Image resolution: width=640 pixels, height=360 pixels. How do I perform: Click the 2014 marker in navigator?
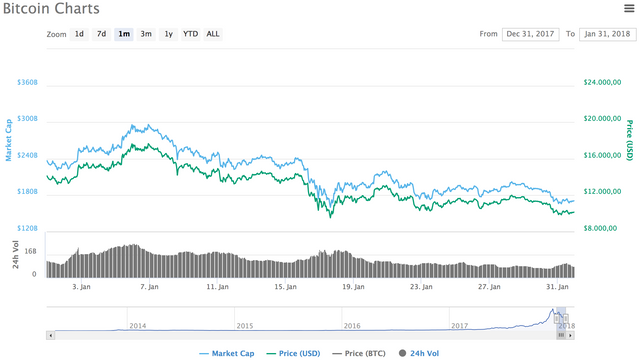[x=138, y=326]
